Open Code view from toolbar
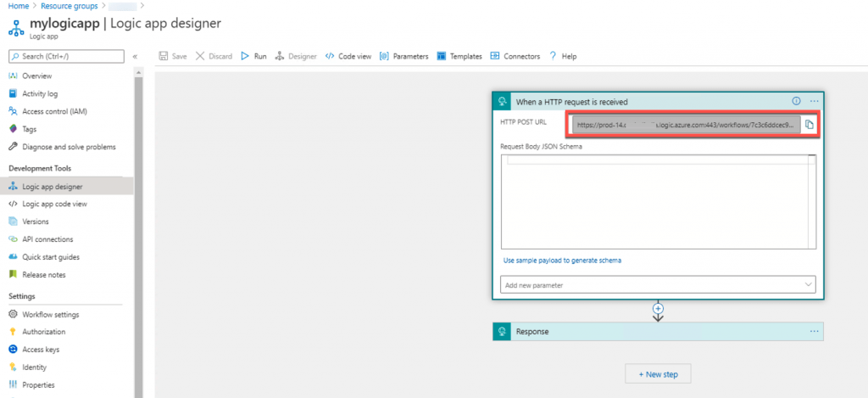 click(x=348, y=56)
